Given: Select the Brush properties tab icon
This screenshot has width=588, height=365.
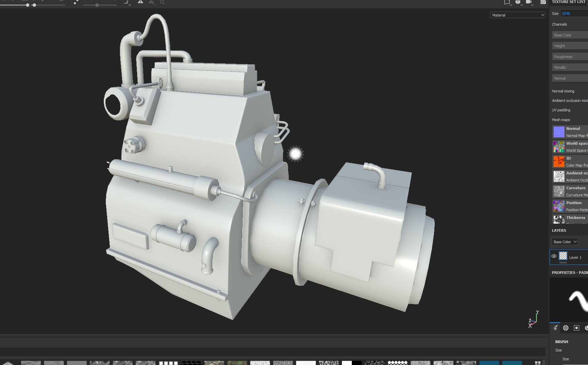Looking at the screenshot, I should (555, 328).
